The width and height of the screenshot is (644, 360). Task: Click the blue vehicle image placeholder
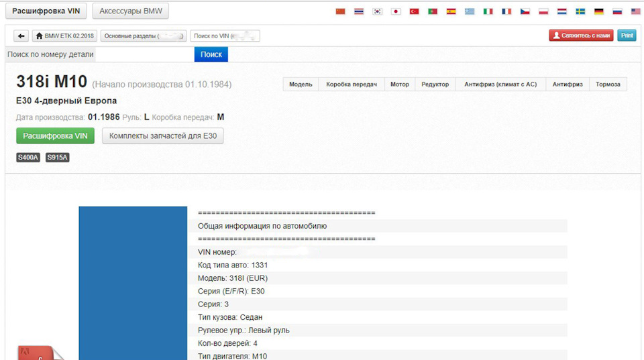(x=133, y=283)
